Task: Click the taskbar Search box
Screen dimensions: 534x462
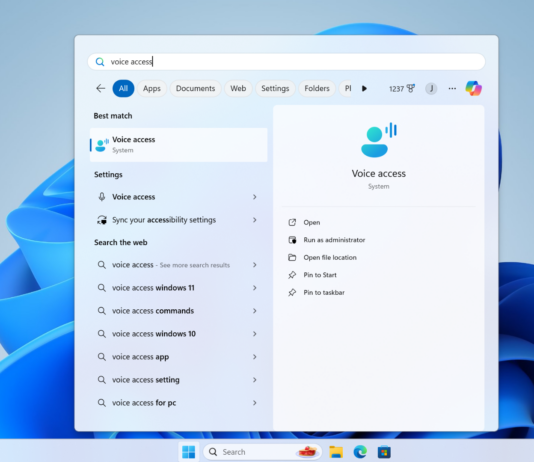Action: point(263,452)
